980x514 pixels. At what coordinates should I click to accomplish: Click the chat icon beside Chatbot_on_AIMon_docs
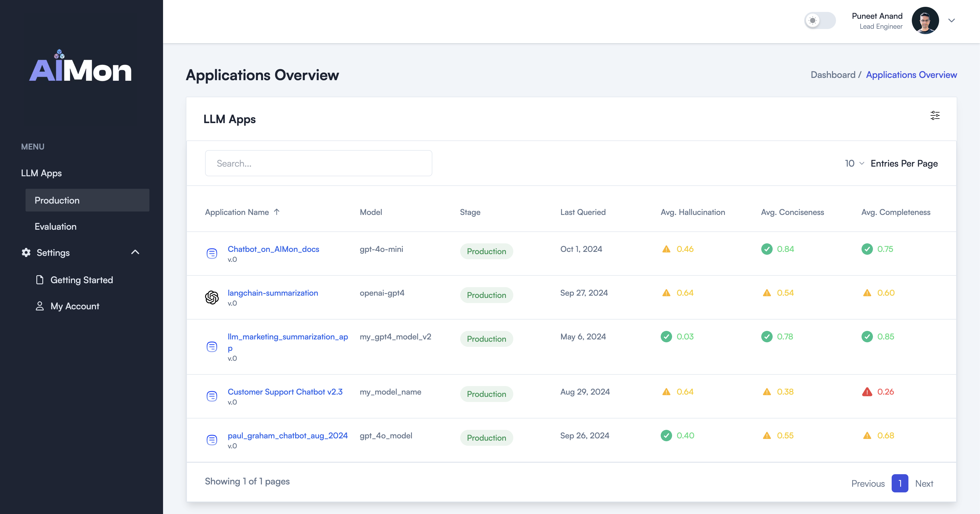pyautogui.click(x=212, y=253)
